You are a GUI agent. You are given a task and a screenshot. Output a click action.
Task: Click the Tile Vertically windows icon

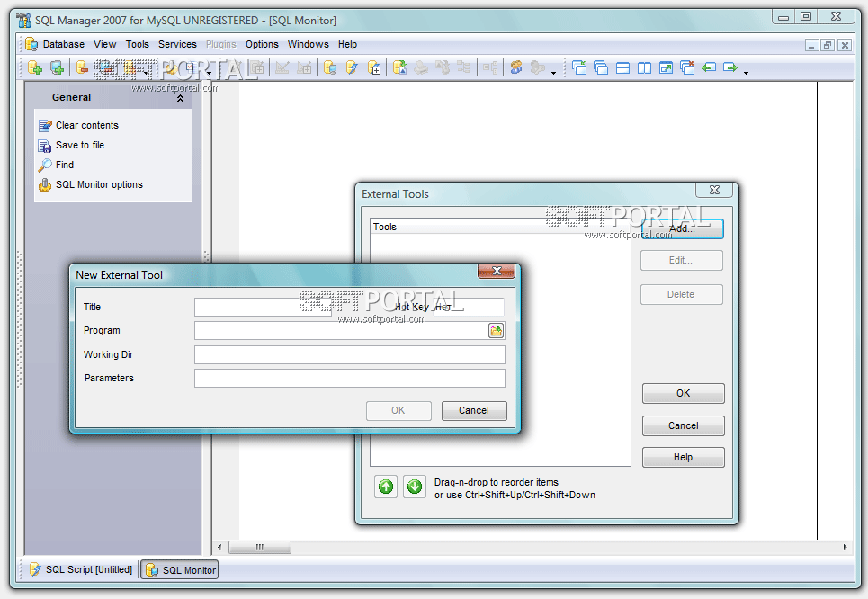[644, 67]
